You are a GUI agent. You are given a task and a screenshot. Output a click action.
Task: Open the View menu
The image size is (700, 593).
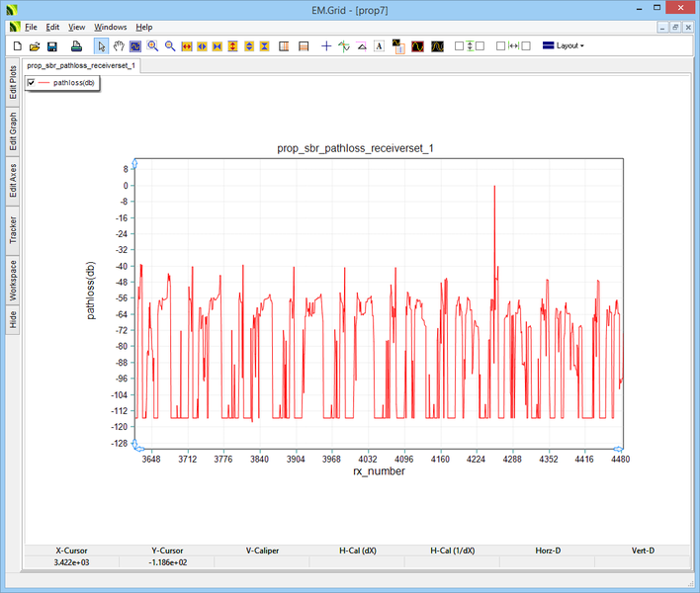(76, 27)
